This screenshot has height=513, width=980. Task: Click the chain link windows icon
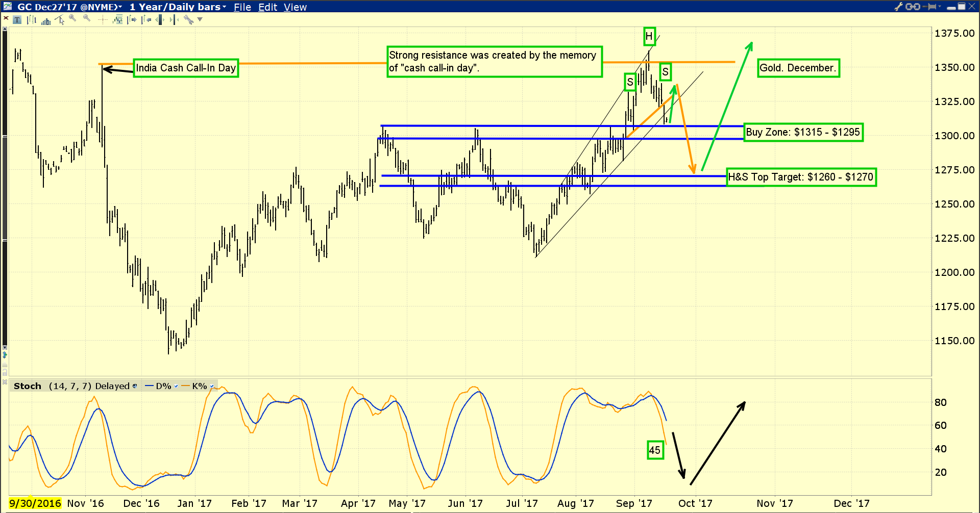[913, 7]
